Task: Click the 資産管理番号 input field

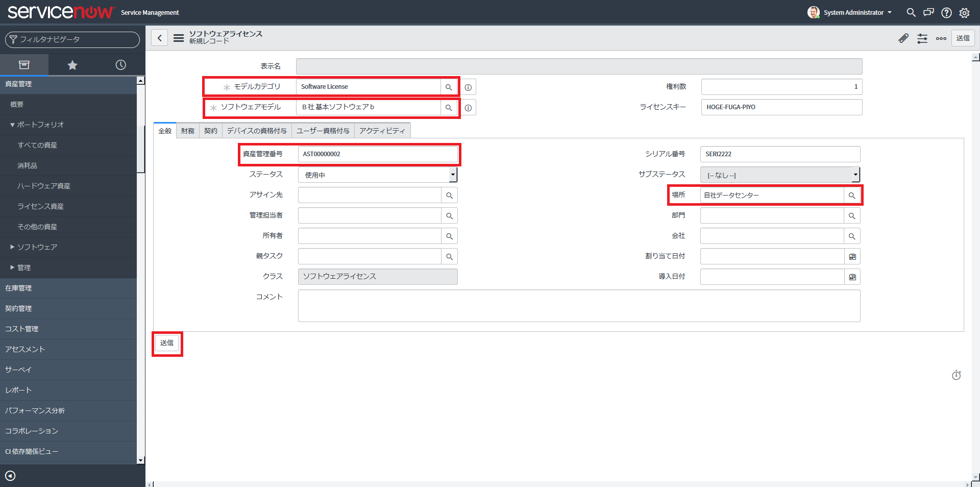Action: [378, 154]
